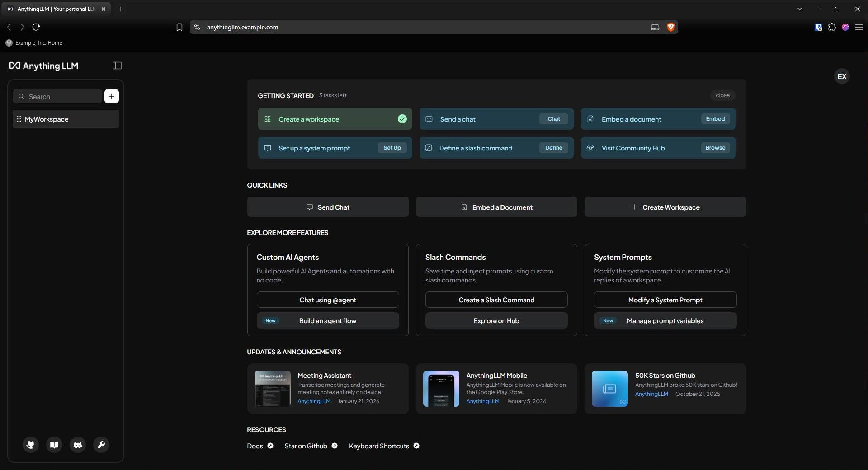Click the Meeting Assistant announcement title
Image resolution: width=868 pixels, height=470 pixels.
[x=324, y=376]
